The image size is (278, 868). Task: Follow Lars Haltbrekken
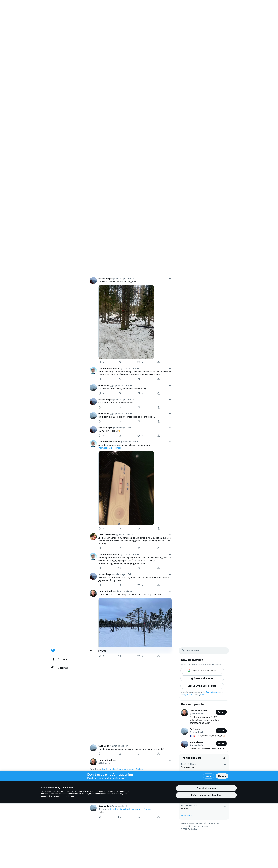pyautogui.click(x=221, y=712)
